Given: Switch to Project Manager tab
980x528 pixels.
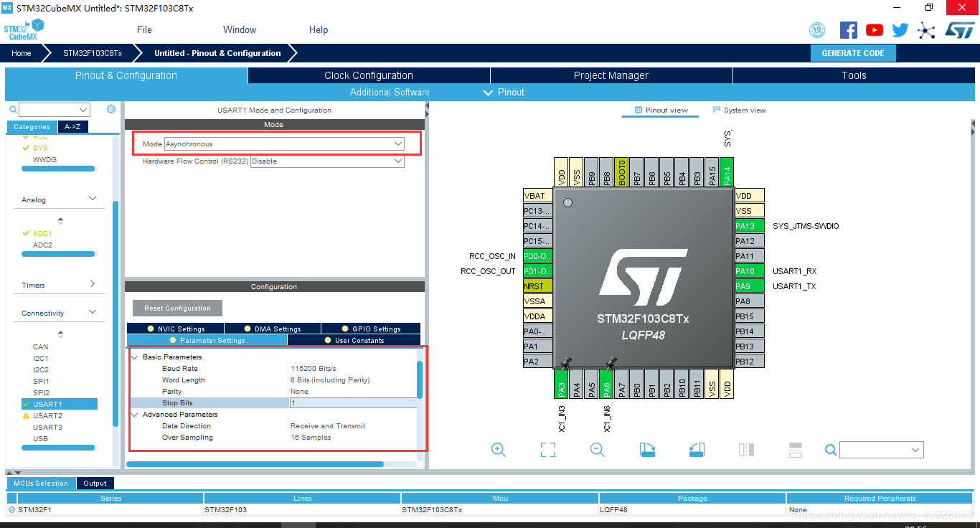Looking at the screenshot, I should click(x=611, y=75).
